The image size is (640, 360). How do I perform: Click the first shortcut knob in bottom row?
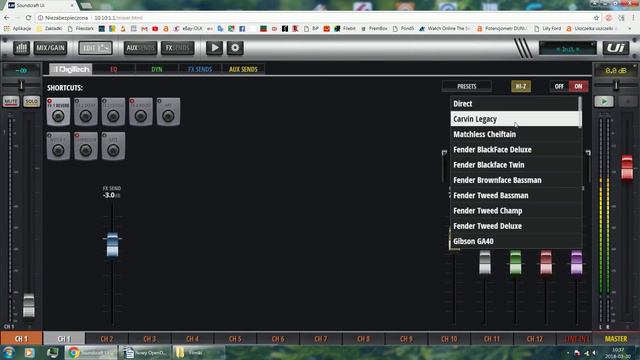point(58,151)
